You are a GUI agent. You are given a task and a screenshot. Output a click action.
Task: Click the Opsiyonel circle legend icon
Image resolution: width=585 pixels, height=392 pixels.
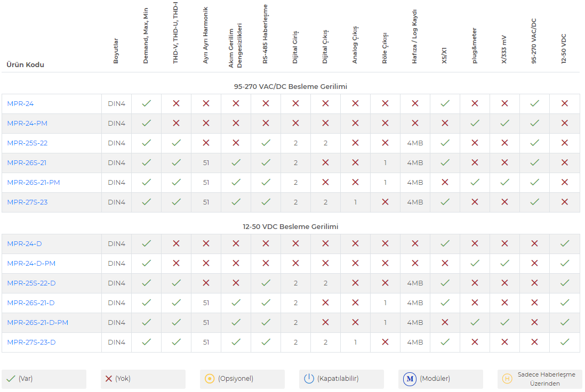coord(210,379)
